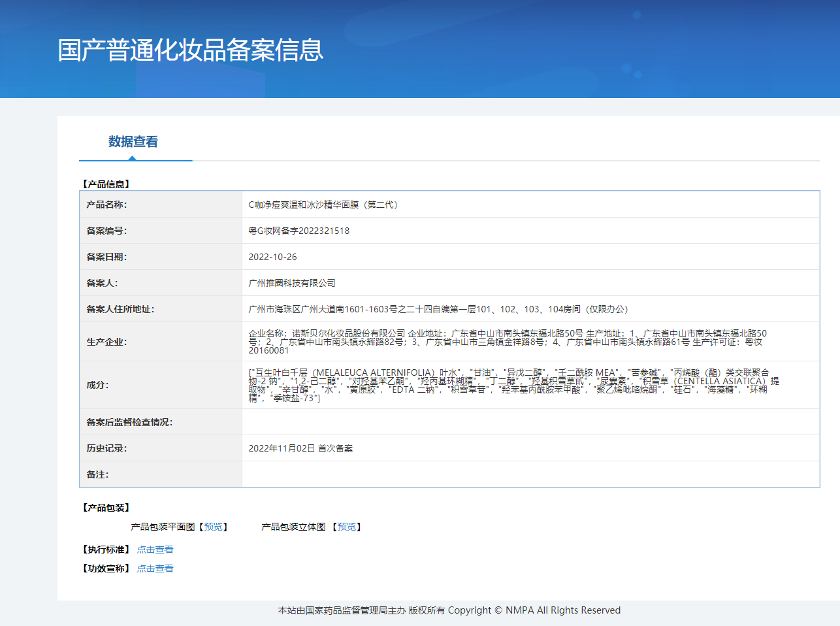Click the 国产普通化妆品备案信息 page title
The width and height of the screenshot is (840, 626).
pos(190,50)
